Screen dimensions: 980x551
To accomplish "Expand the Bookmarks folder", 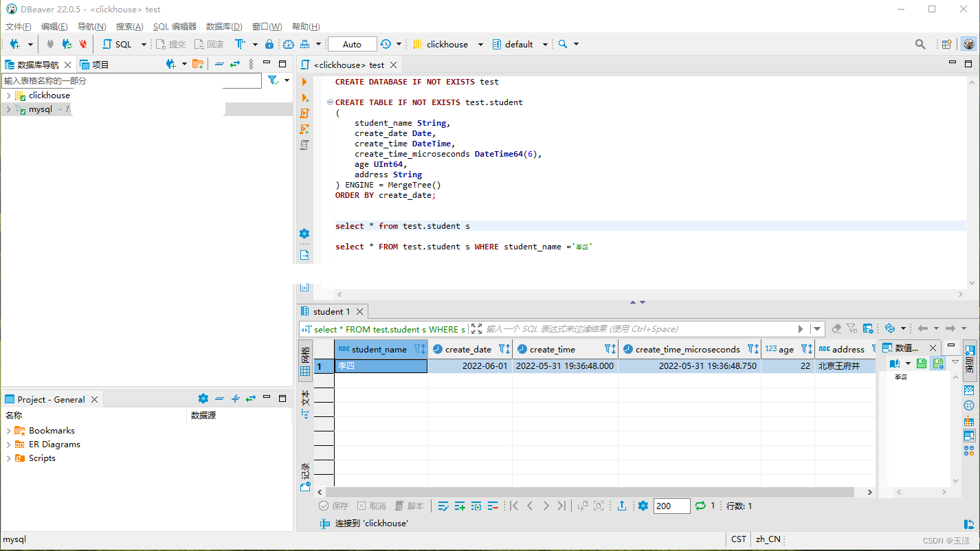I will [8, 431].
